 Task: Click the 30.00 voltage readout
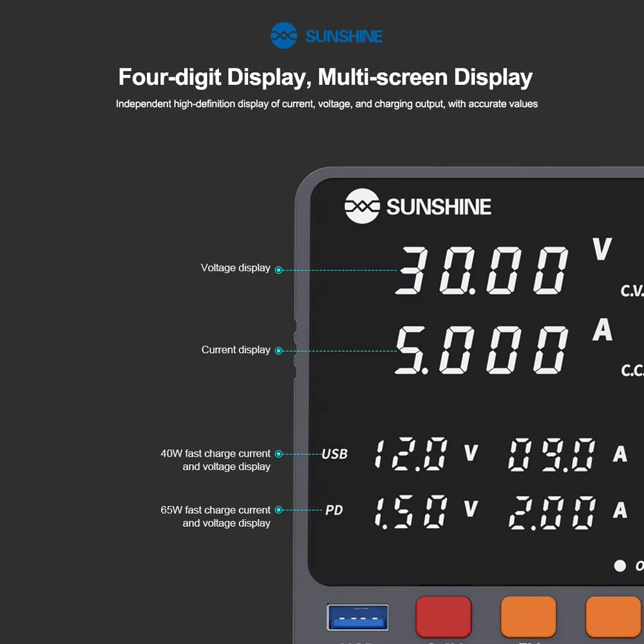[x=482, y=270]
